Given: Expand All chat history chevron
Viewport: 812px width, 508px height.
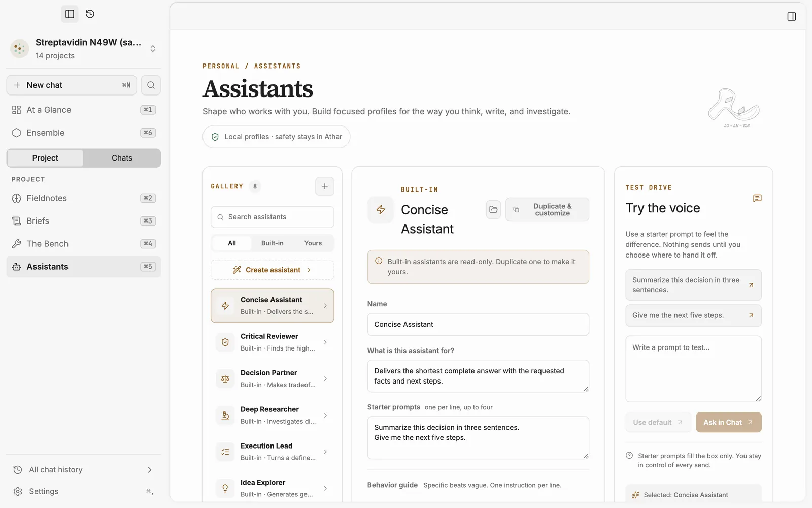Looking at the screenshot, I should (150, 470).
